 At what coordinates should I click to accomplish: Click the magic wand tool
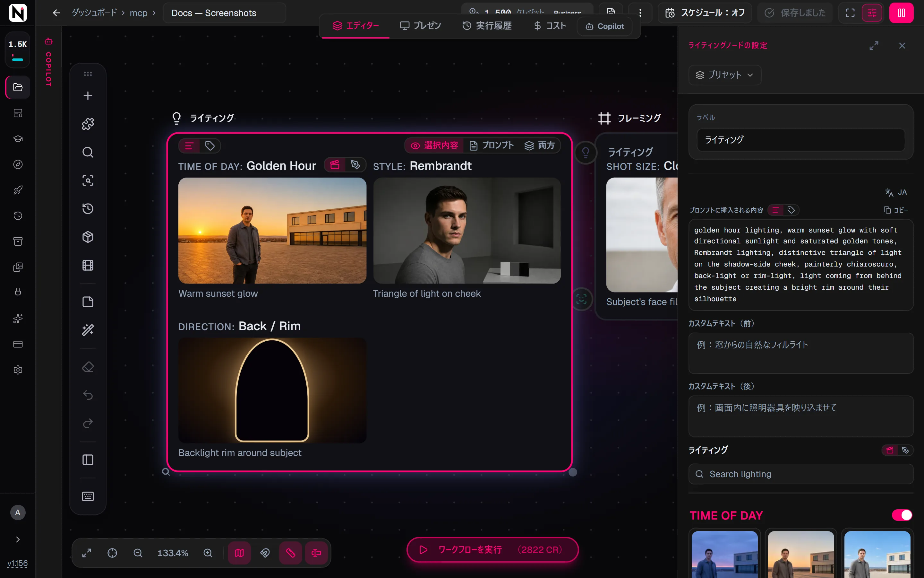coord(88,330)
